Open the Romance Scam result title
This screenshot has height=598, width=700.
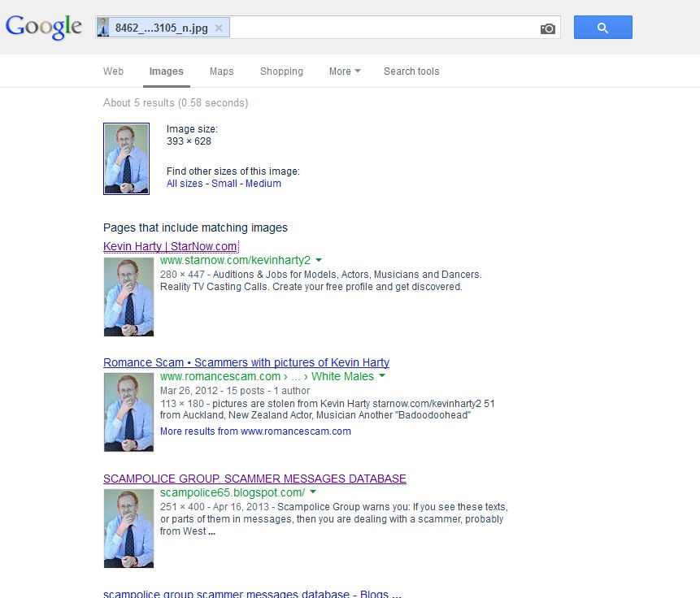click(x=246, y=362)
